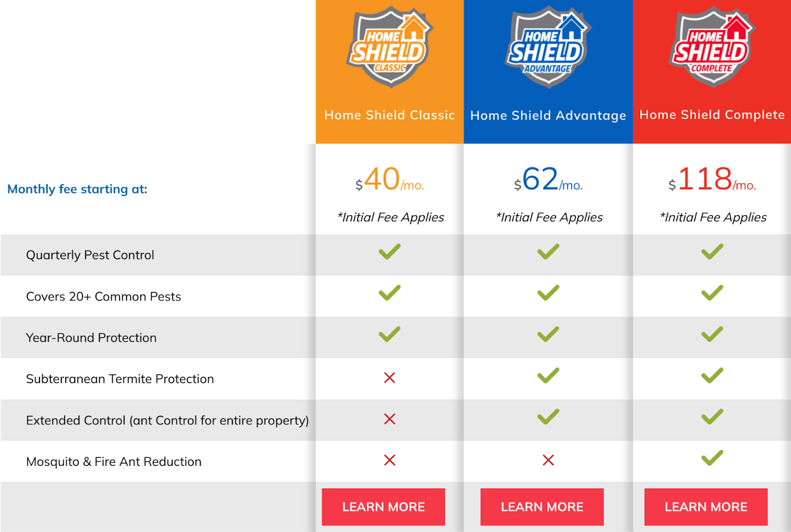Click Learn More under Home Shield Advantage
The image size is (791, 532).
click(542, 507)
